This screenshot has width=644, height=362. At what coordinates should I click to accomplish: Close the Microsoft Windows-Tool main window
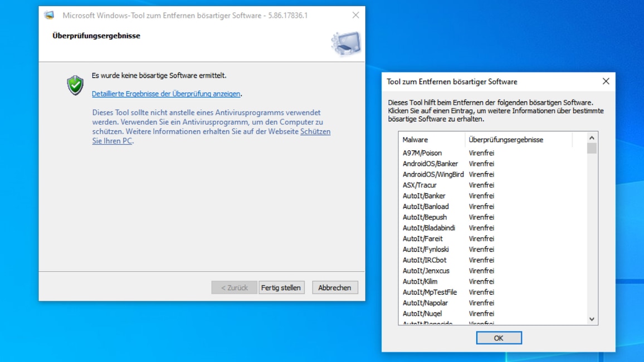(x=355, y=15)
